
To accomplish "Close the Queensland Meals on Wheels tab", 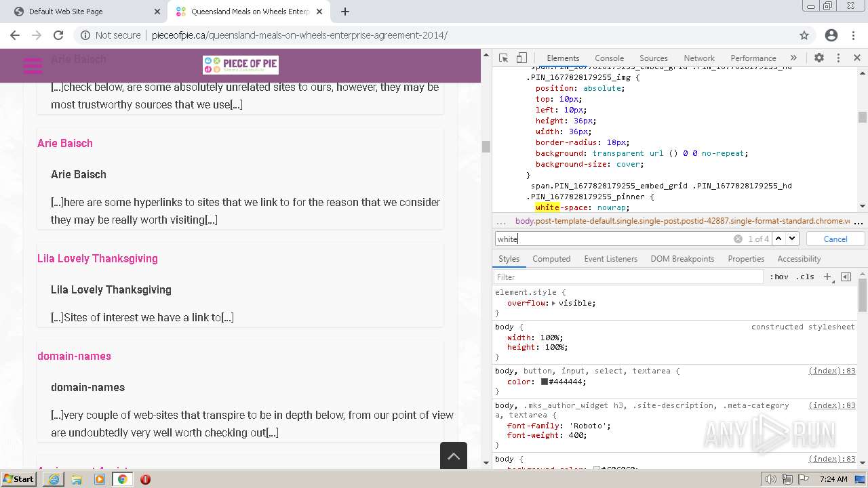I will pyautogui.click(x=319, y=12).
